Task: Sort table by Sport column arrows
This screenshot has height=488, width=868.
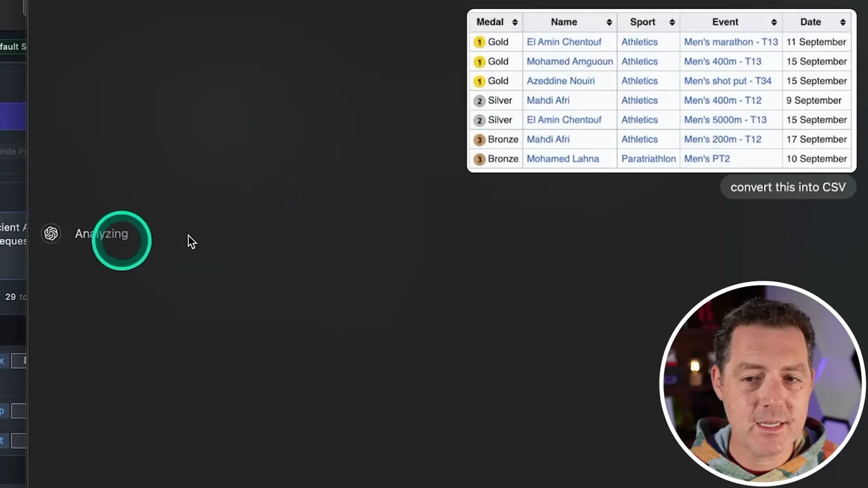Action: click(672, 22)
